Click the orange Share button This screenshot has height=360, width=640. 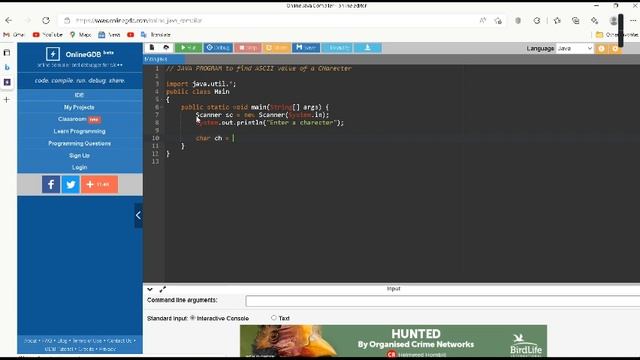click(277, 48)
